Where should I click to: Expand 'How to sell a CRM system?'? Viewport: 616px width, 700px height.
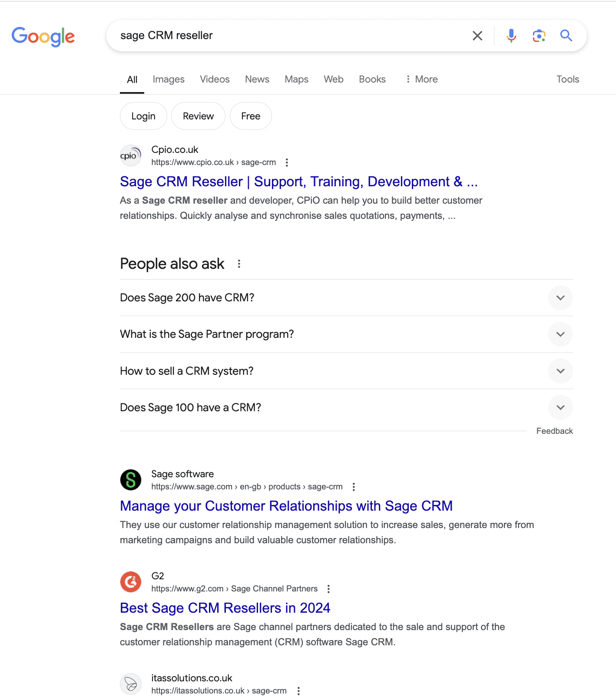pos(560,371)
